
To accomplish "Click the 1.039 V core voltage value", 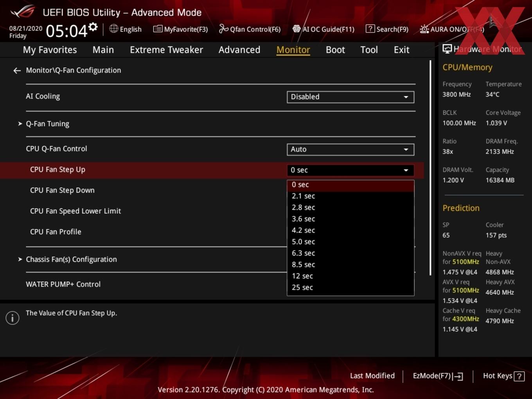I will [x=496, y=123].
